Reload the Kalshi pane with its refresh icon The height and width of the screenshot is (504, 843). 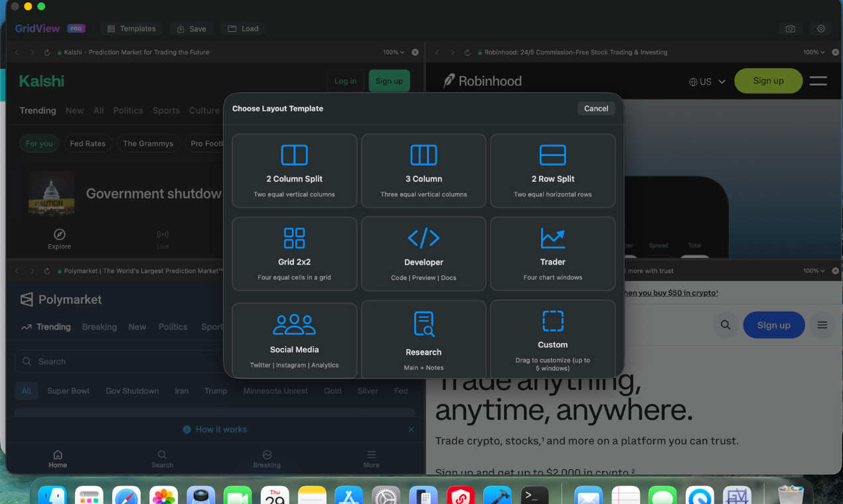46,52
